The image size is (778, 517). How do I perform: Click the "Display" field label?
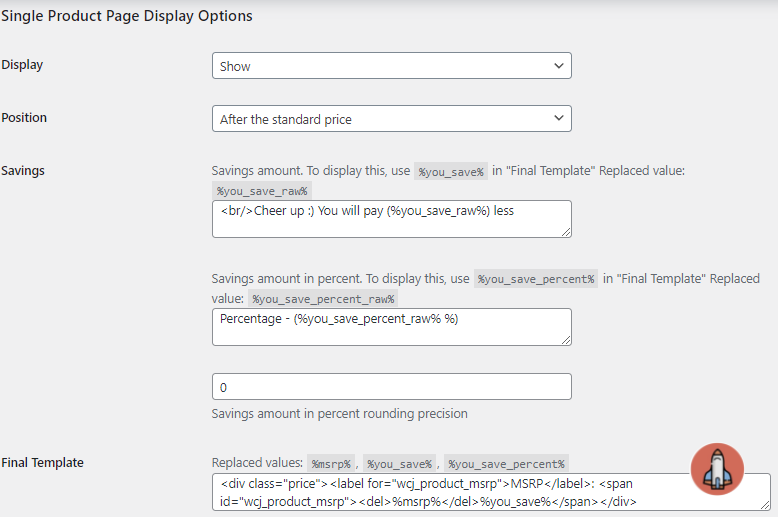coord(22,65)
